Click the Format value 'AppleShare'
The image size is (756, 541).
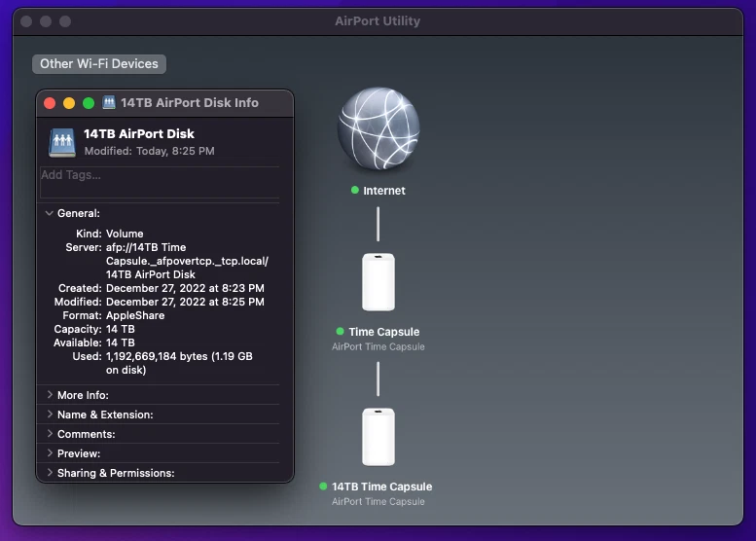click(x=135, y=315)
